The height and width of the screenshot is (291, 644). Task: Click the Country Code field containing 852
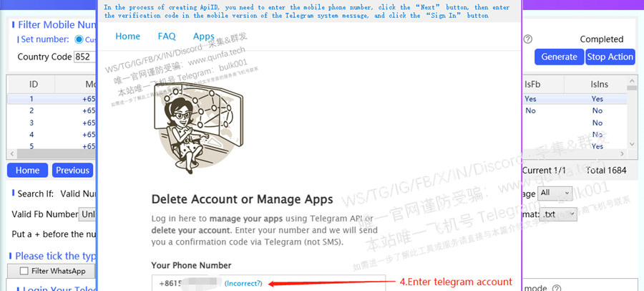pos(85,57)
